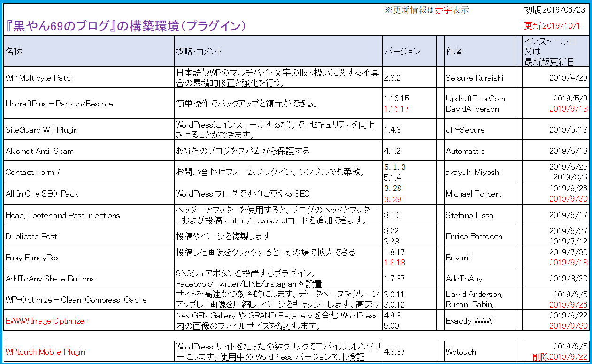592x364 pixels.
Task: Select the red date '2019/9/18'
Action: [x=568, y=263]
